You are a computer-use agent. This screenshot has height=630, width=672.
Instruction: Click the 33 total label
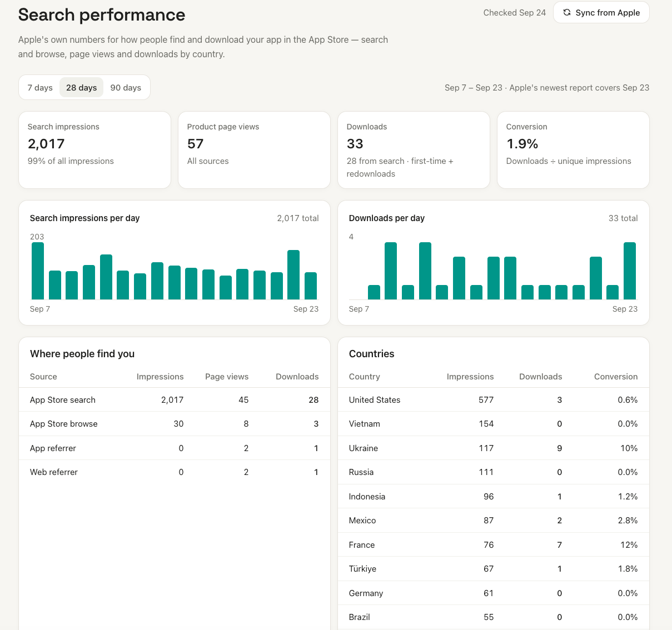coord(623,218)
